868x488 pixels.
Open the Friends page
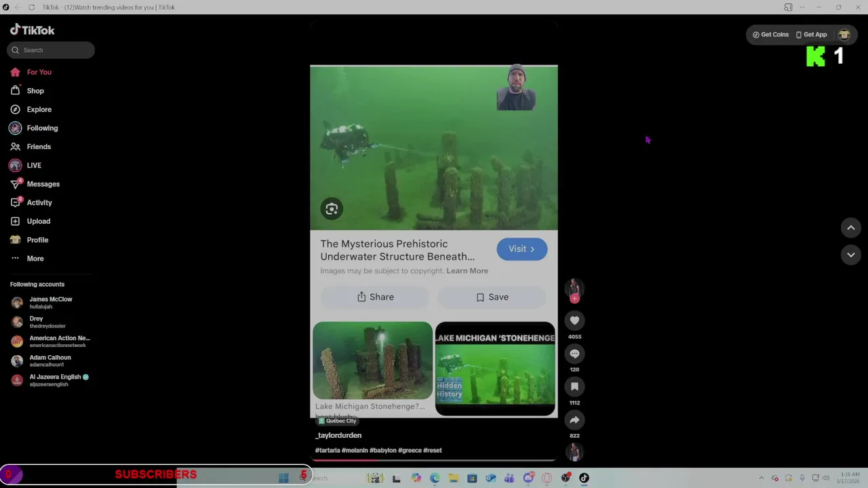click(x=31, y=146)
